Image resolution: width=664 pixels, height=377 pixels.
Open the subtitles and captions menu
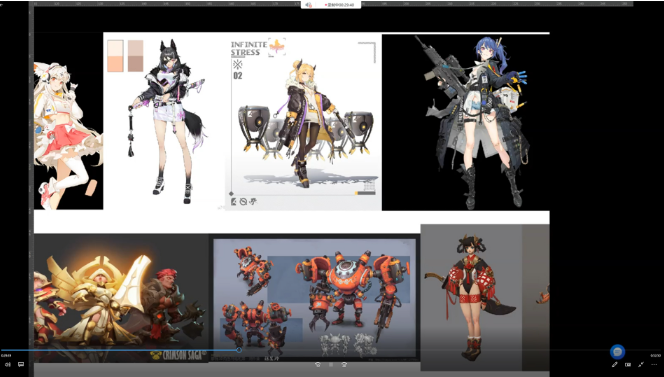21,364
